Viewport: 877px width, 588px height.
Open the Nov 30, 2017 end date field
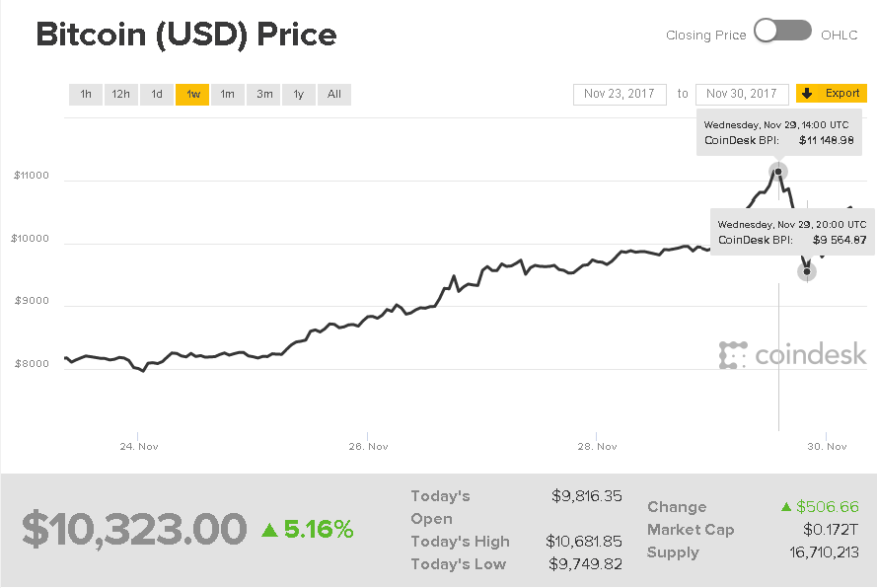click(742, 94)
